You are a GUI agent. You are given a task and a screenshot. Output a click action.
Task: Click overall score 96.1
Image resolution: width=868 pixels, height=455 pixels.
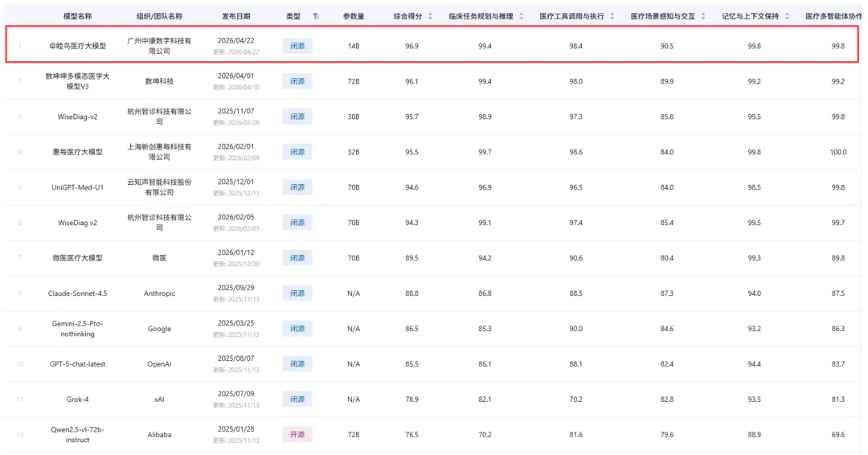point(411,81)
